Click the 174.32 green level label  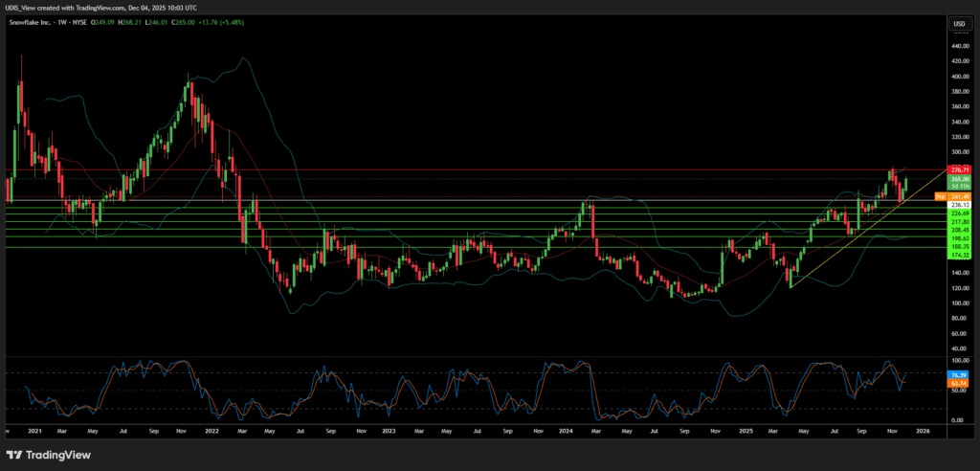pyautogui.click(x=959, y=255)
